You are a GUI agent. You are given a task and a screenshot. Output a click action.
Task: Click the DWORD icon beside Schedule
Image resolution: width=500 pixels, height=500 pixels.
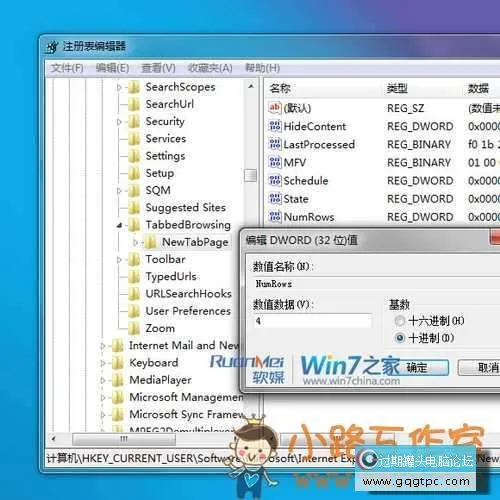point(275,180)
